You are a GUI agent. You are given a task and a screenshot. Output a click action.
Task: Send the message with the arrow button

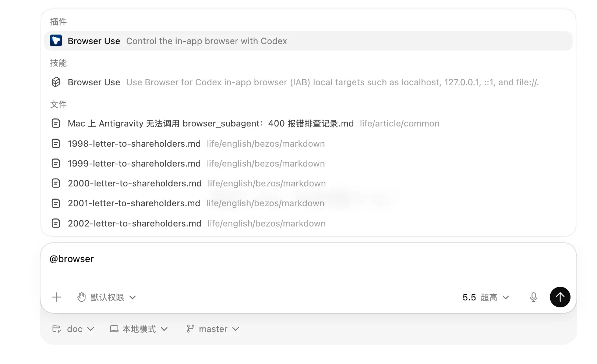tap(560, 297)
